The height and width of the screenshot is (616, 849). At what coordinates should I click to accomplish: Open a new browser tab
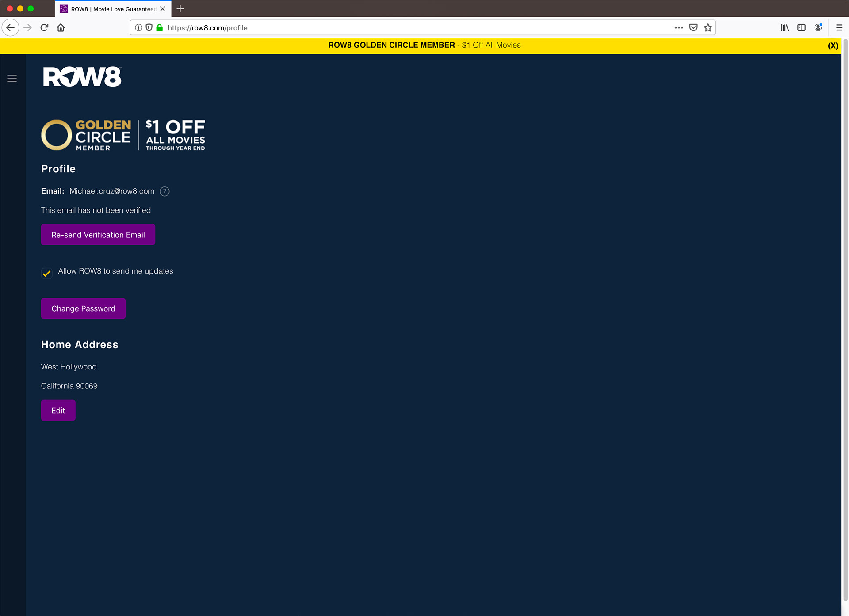[180, 8]
